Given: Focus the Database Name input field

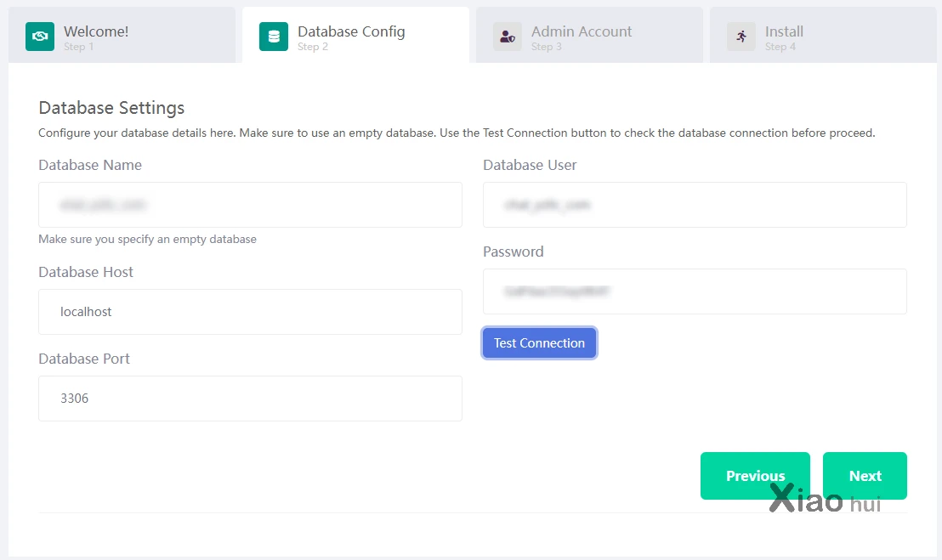Looking at the screenshot, I should coord(250,205).
